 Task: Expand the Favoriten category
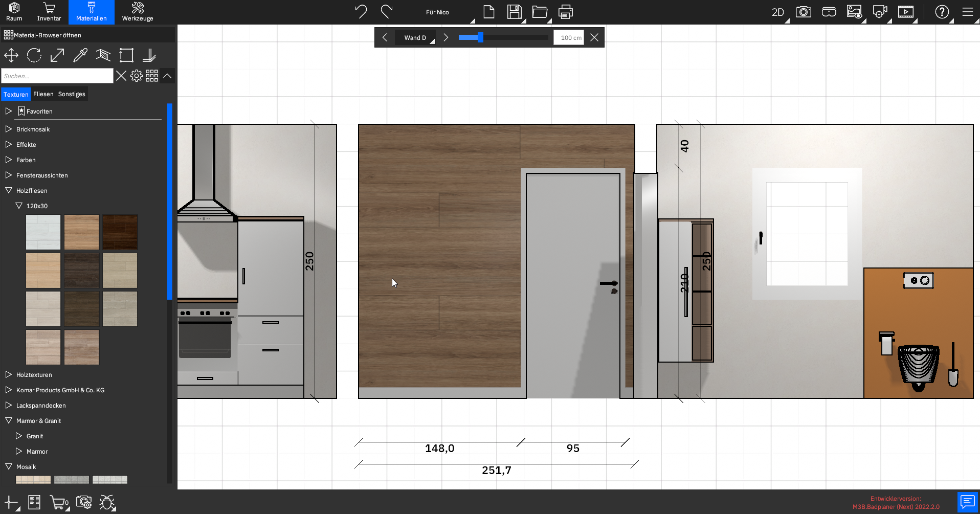pos(9,111)
